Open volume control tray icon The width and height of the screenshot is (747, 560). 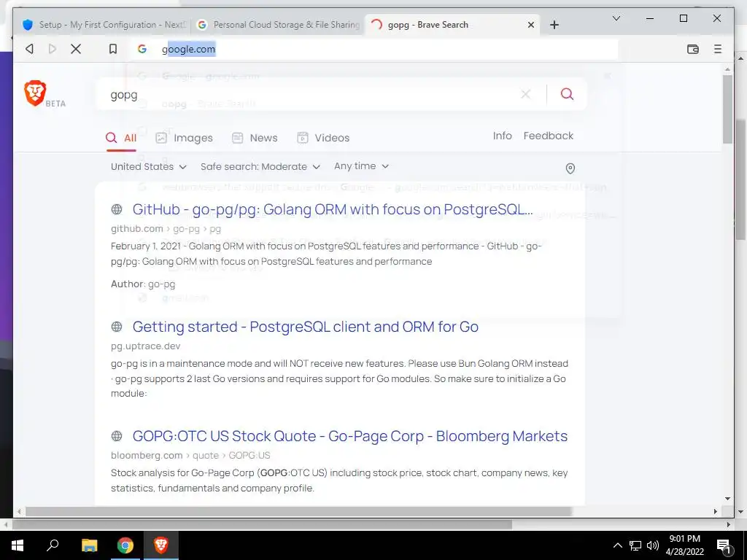point(653,545)
